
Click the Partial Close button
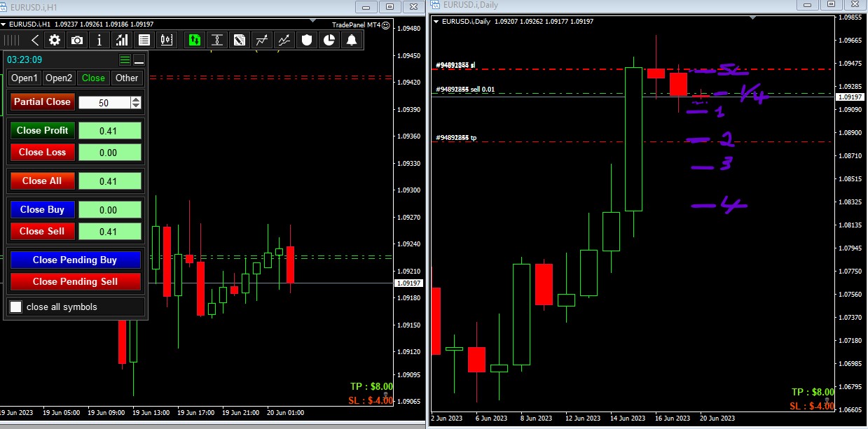point(43,102)
